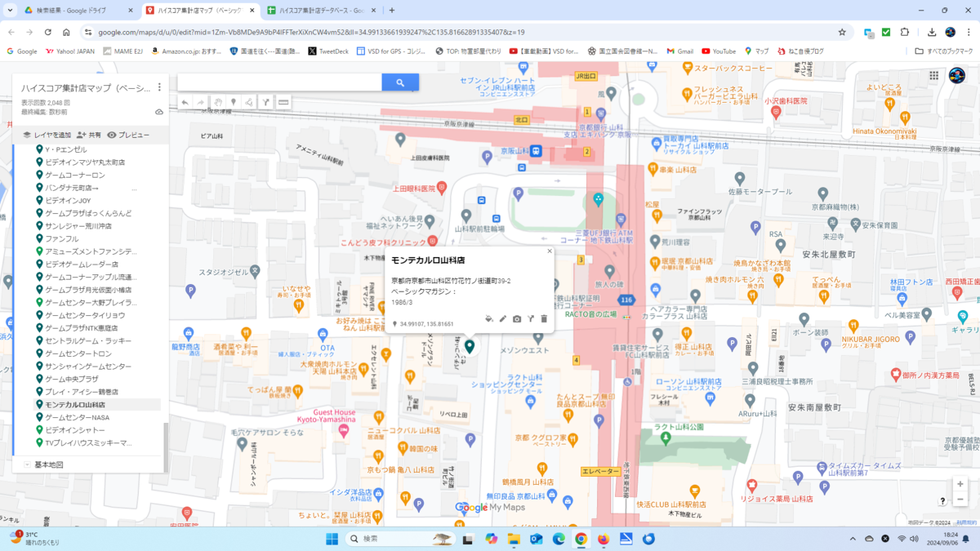Click the Drive cloud saved icon
The width and height of the screenshot is (980, 551).
(159, 112)
